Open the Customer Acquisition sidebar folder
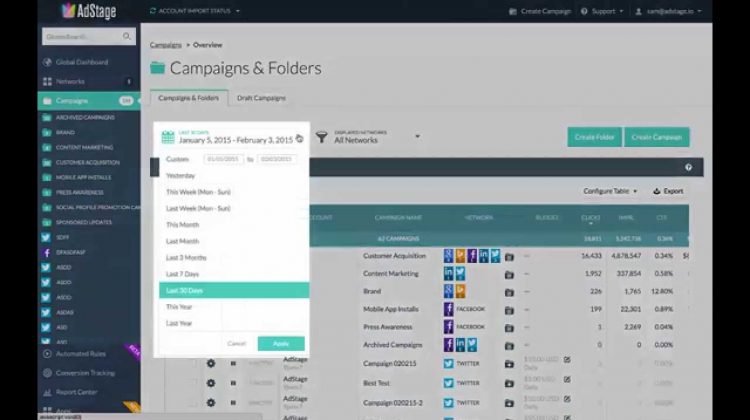Image resolution: width=750 pixels, height=420 pixels. click(88, 163)
